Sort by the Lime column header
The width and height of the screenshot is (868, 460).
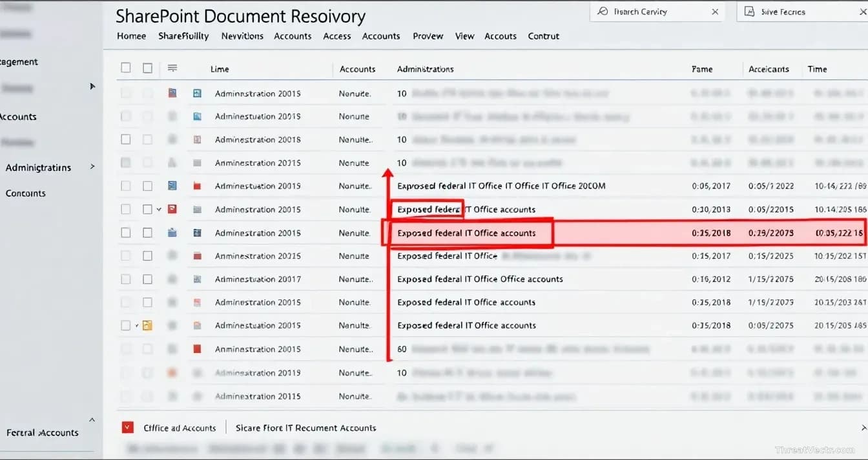tap(220, 69)
